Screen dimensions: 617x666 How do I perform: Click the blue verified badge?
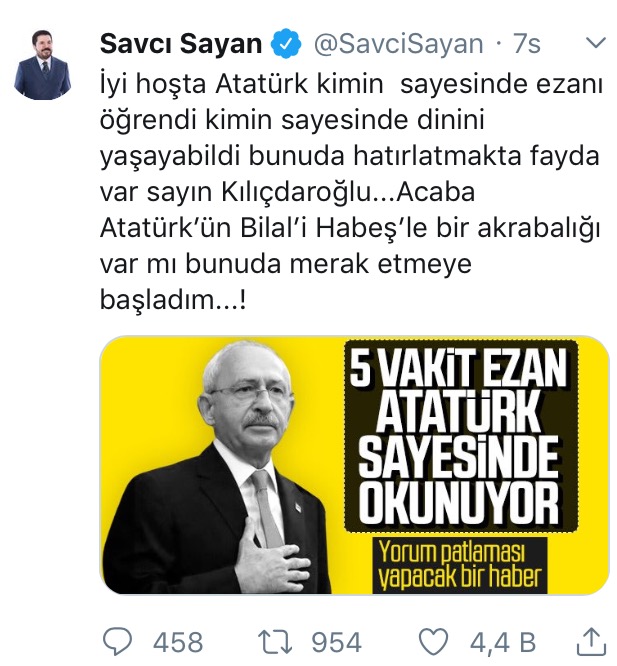click(286, 43)
